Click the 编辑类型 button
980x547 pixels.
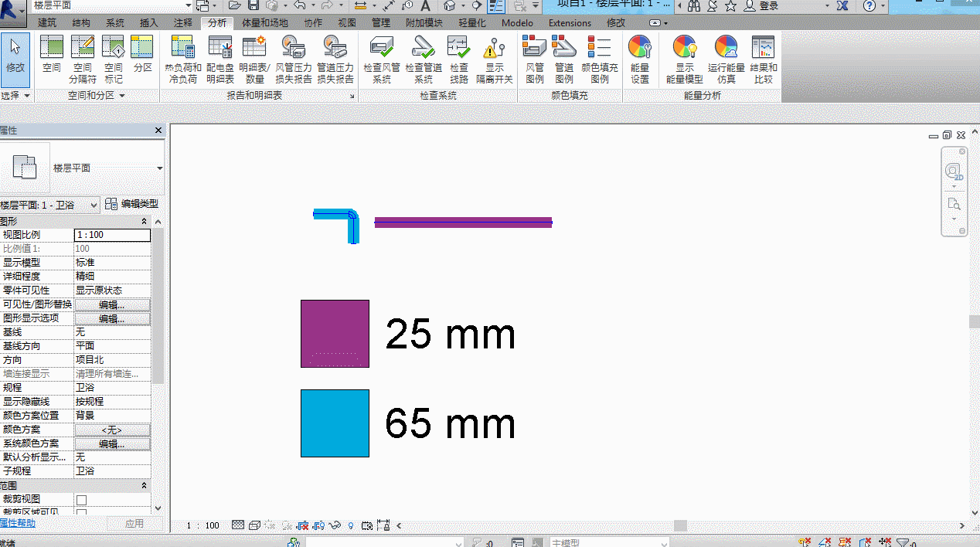132,204
